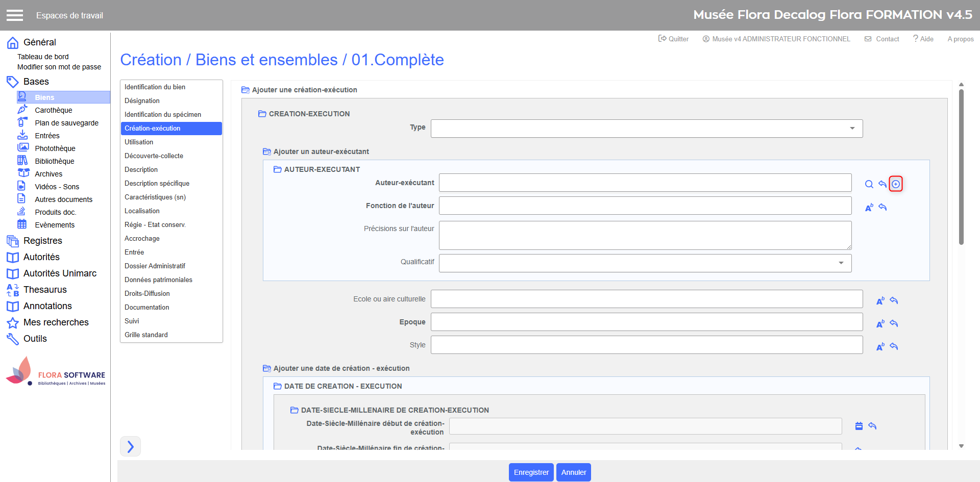
Task: Expand the side panel with chevron arrow
Action: click(x=130, y=447)
